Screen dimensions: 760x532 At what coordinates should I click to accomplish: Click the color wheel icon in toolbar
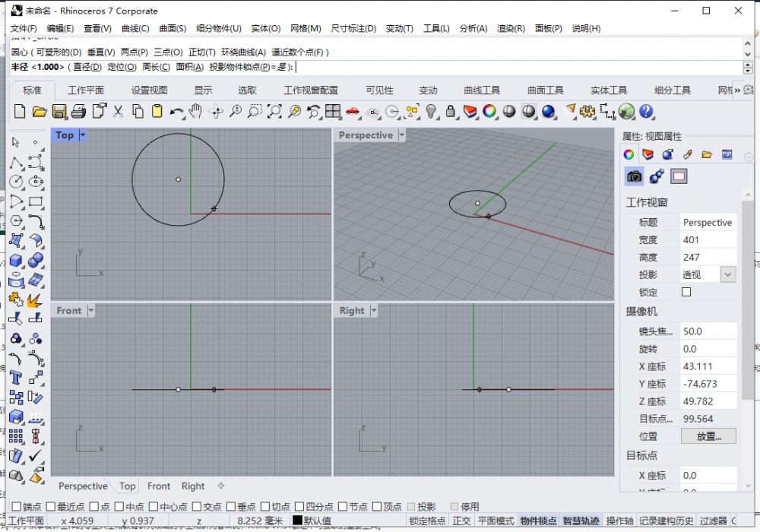point(489,112)
